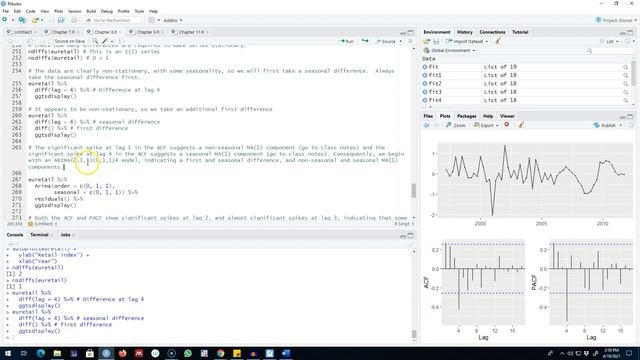Open the Addins dropdown
This screenshot has height=360, width=640.
173,20
